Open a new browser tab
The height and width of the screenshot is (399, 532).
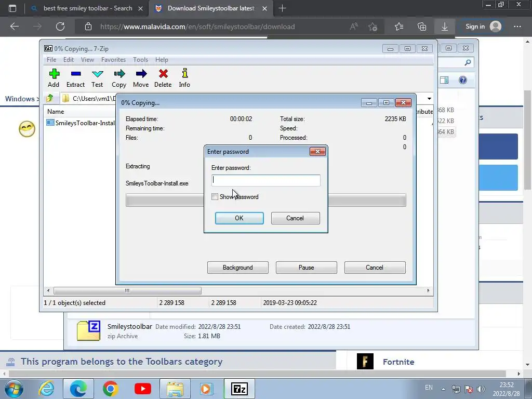[282, 8]
